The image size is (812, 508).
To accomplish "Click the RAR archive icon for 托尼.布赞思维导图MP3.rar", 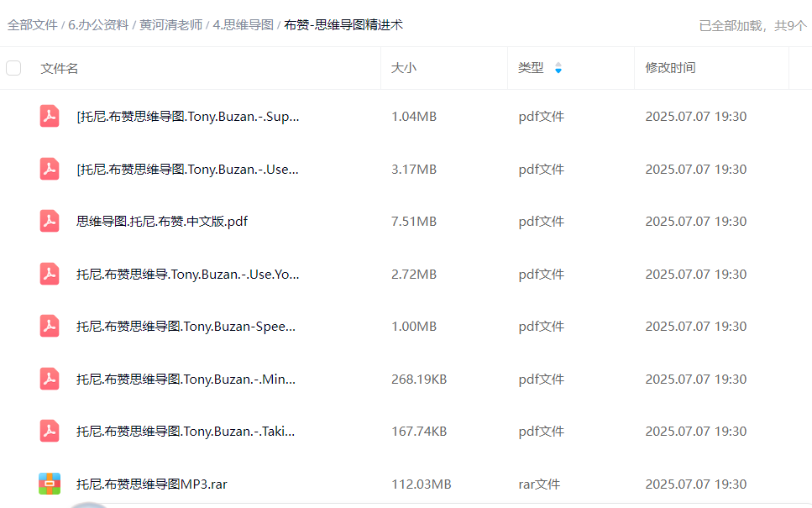I will click(50, 484).
